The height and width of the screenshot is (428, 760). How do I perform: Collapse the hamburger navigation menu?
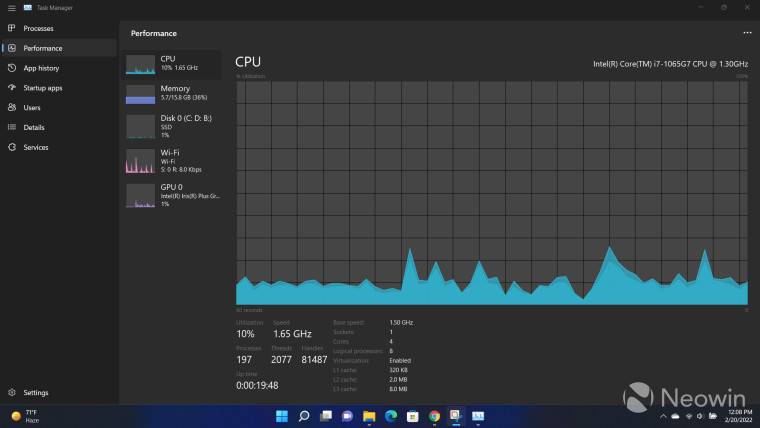[11, 7]
